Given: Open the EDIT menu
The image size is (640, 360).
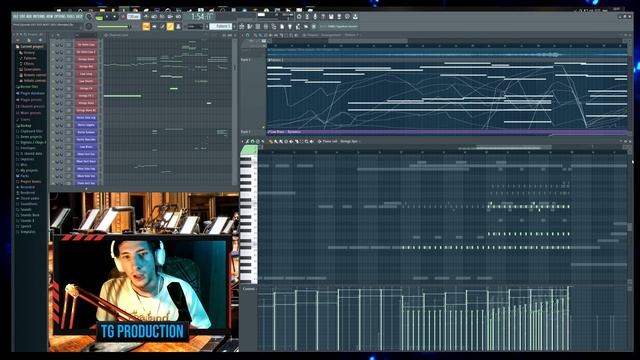Looking at the screenshot, I should pyautogui.click(x=21, y=16).
